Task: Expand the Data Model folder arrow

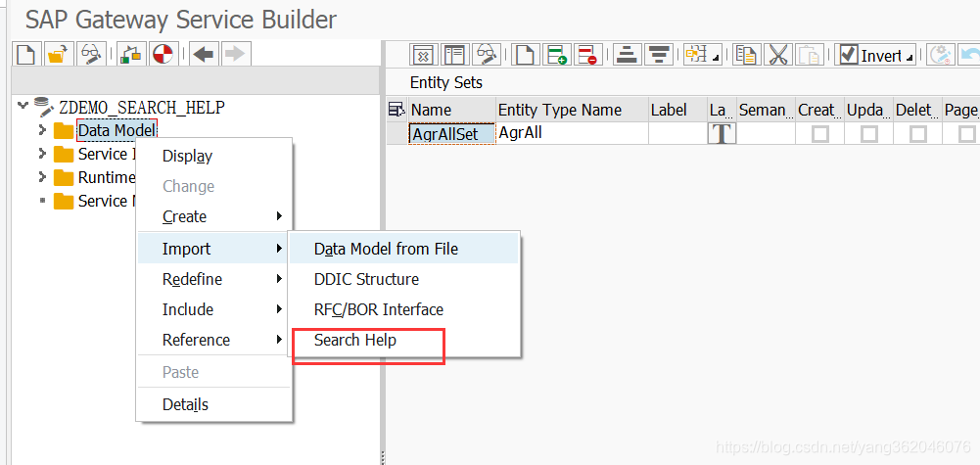Action: point(42,130)
